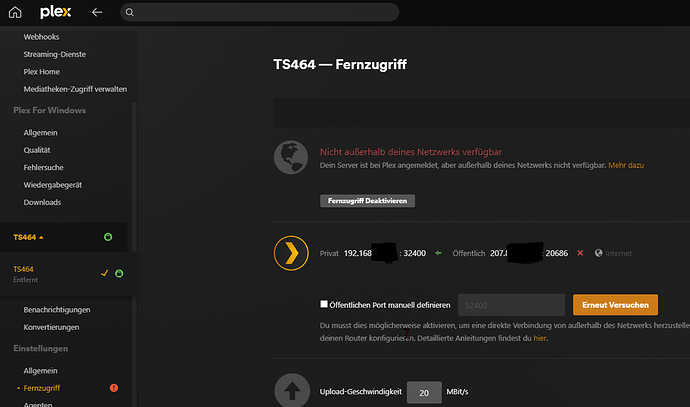Viewport: 690px width, 407px height.
Task: Click the Plex logo
Action: [55, 12]
